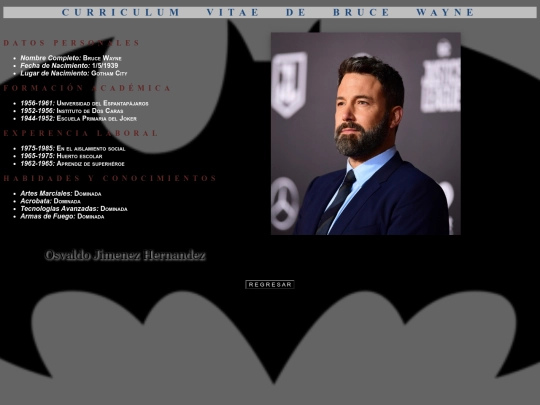Select the Acrobata: Dominada line

click(x=51, y=201)
